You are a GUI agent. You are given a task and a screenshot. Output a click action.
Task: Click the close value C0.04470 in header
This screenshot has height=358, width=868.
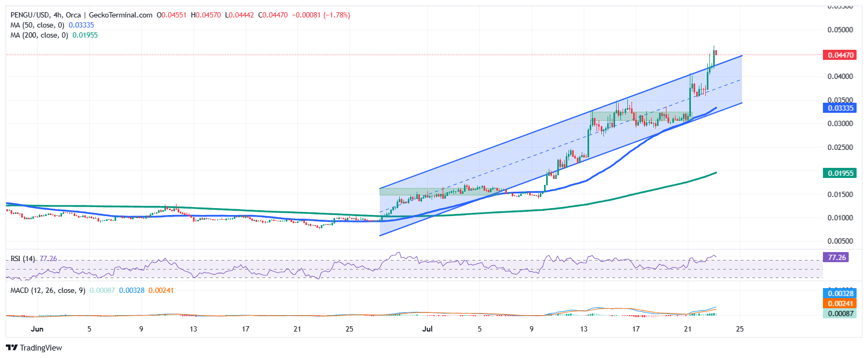(273, 15)
